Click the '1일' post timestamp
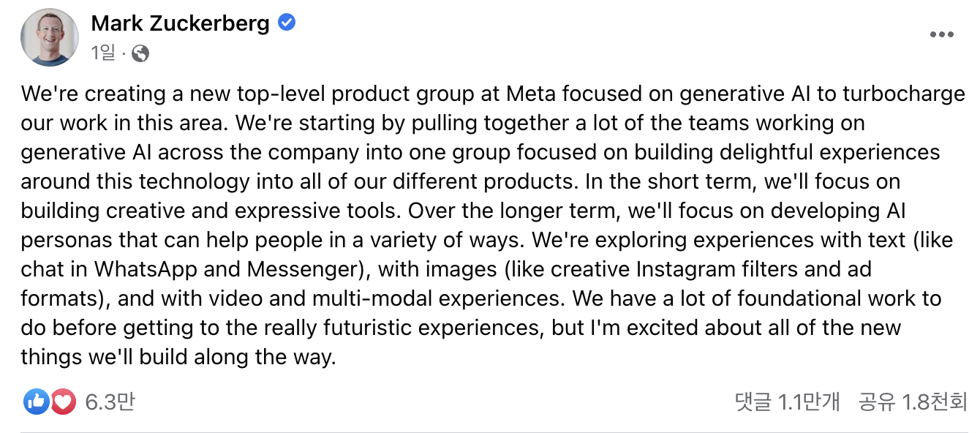This screenshot has width=980, height=433. (x=104, y=53)
